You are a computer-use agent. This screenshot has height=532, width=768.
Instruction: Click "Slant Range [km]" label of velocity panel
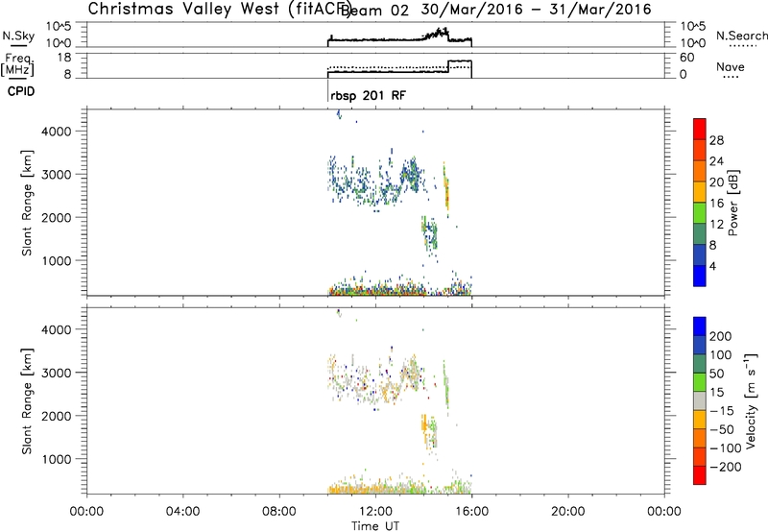click(27, 401)
